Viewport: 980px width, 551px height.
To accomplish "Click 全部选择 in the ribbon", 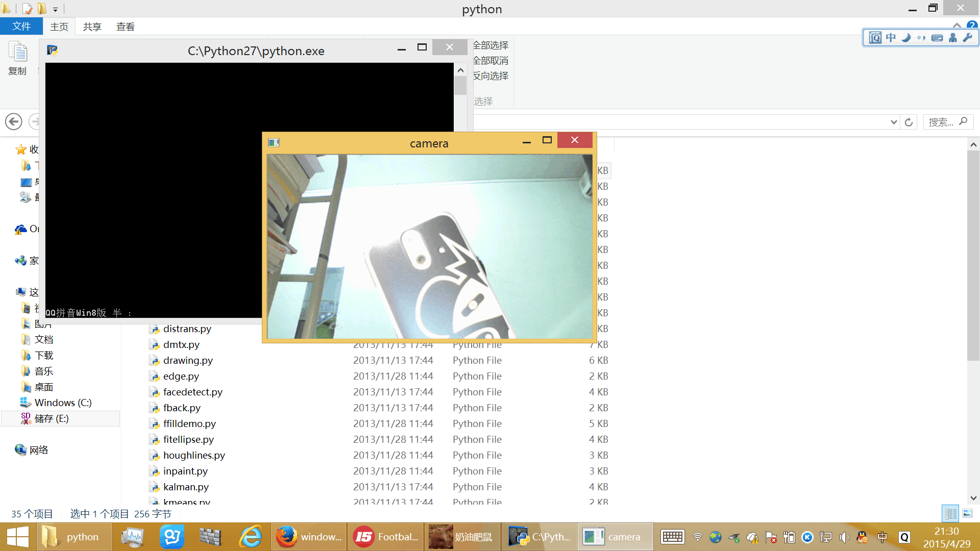I will point(491,45).
